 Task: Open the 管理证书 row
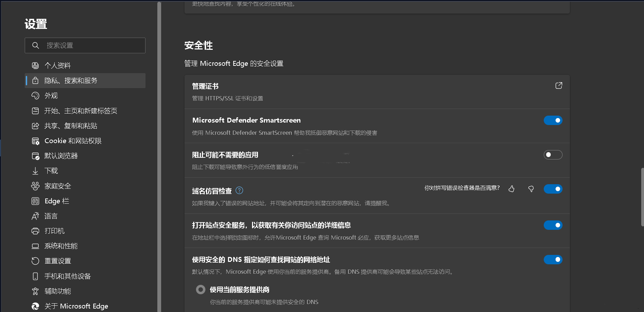click(377, 92)
